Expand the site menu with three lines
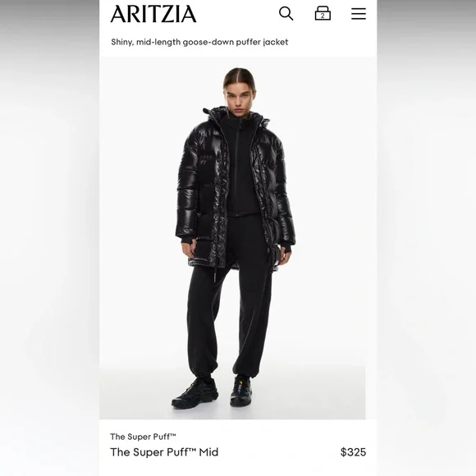 click(x=359, y=14)
